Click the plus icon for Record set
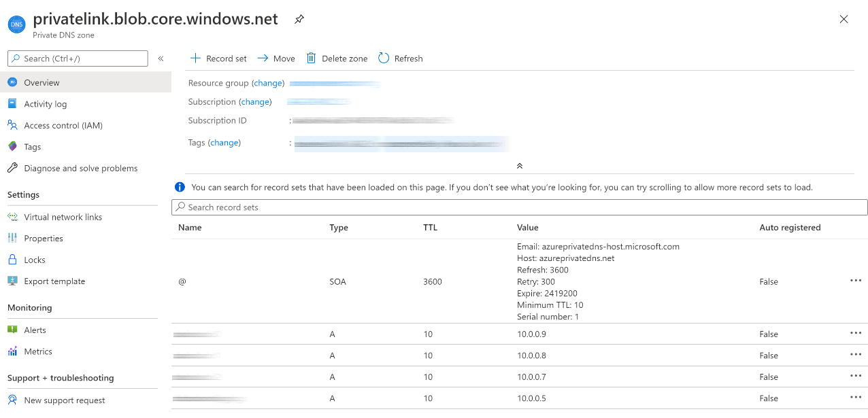This screenshot has height=418, width=868. click(195, 58)
